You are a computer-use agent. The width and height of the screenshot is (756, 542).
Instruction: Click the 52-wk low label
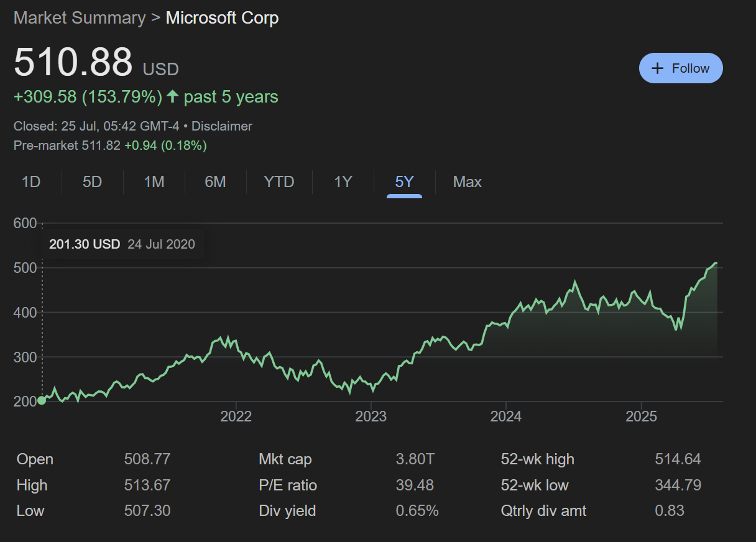click(535, 485)
